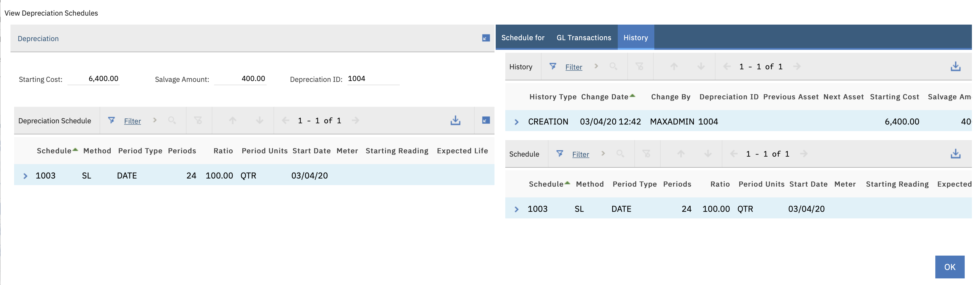Click the OK button
This screenshot has width=980, height=285.
(950, 267)
